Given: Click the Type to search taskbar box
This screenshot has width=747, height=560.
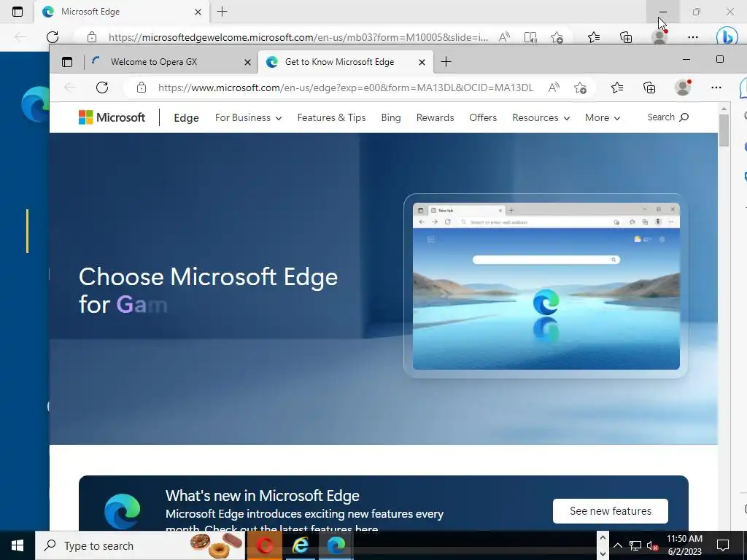Looking at the screenshot, I should pos(140,545).
